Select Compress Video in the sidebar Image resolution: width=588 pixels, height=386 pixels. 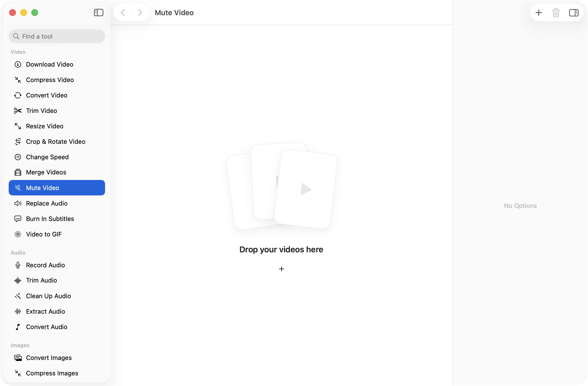pos(57,80)
